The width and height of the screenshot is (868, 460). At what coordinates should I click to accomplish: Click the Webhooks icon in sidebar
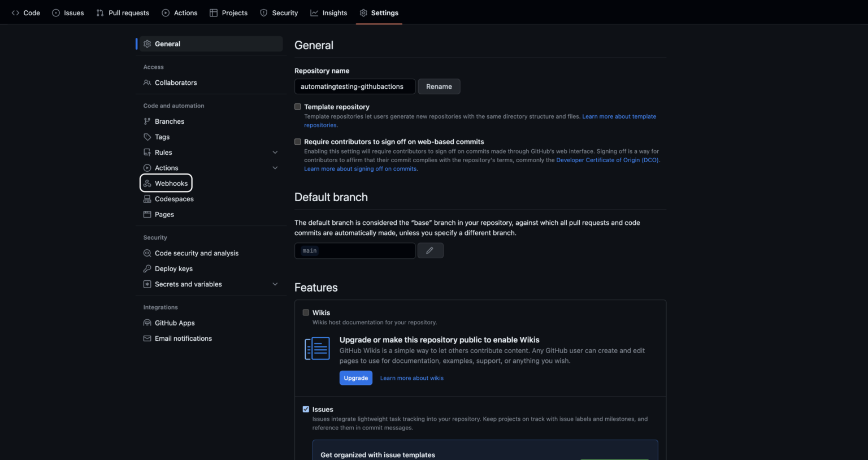coord(147,183)
